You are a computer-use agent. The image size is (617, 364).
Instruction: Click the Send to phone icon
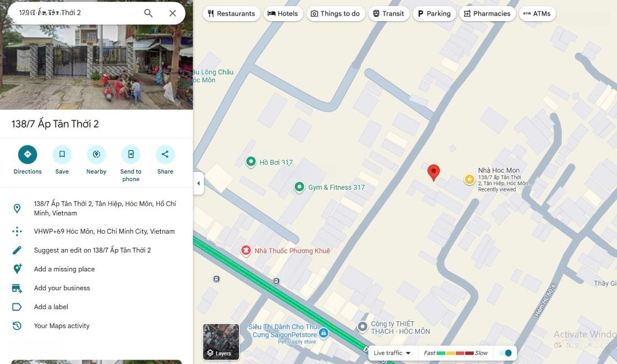131,154
